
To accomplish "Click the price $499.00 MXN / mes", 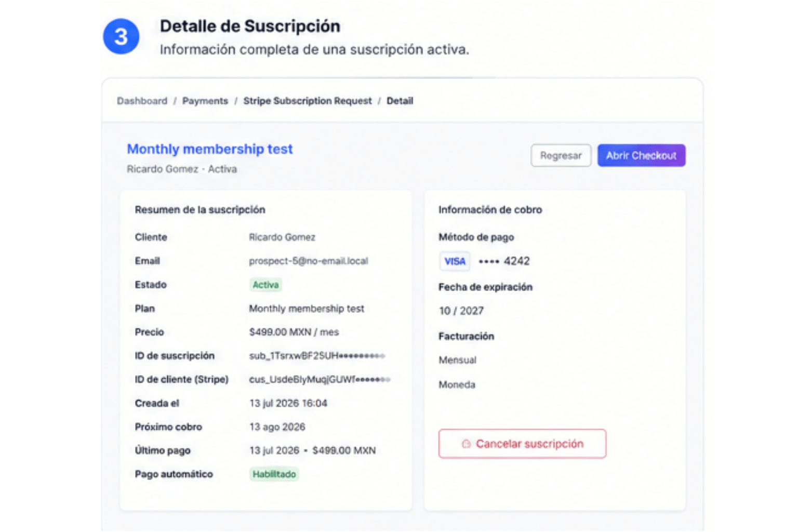I will tap(294, 332).
